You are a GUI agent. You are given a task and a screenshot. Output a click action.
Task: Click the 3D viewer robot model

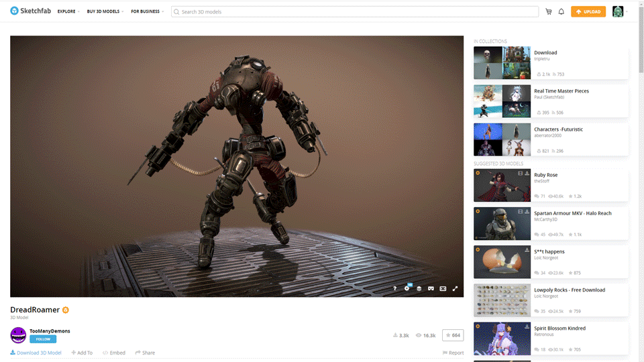pyautogui.click(x=237, y=166)
